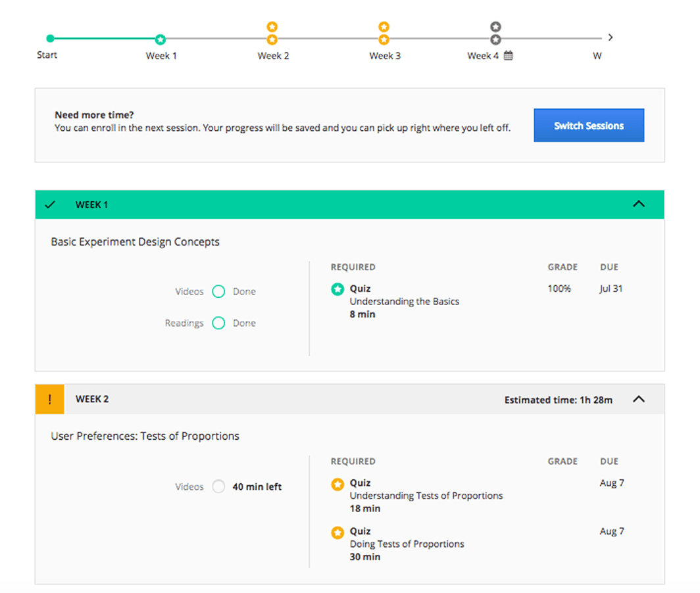Viewport: 700px width, 593px height.
Task: Jump to Week 3 marker on timeline
Action: click(x=384, y=39)
